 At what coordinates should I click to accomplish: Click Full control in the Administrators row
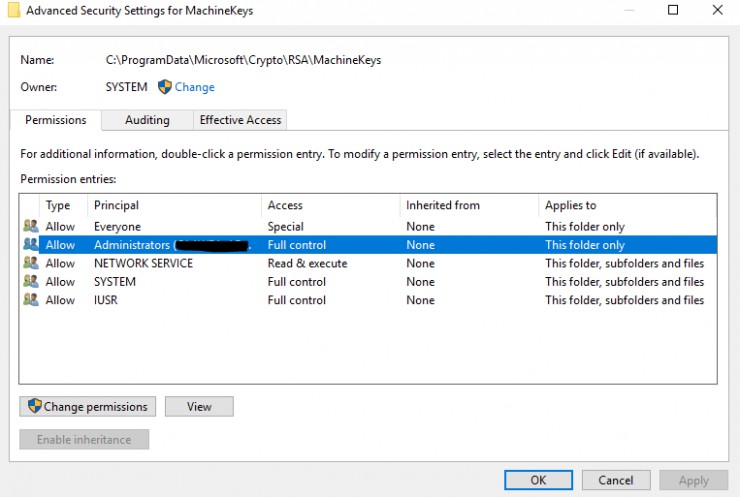tap(297, 245)
